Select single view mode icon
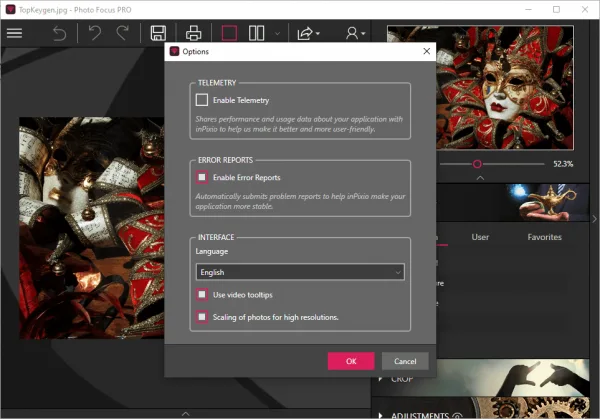Image resolution: width=600 pixels, height=419 pixels. click(x=229, y=33)
